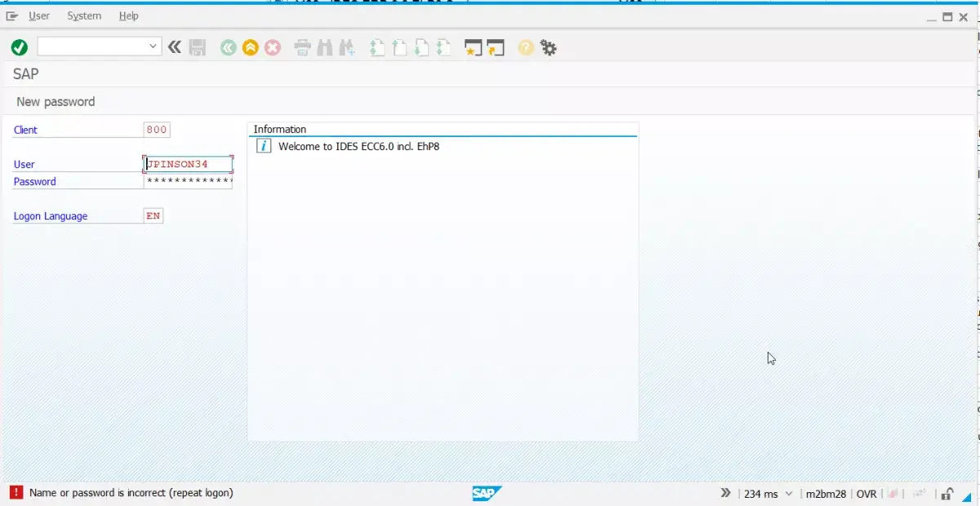
Task: Click the green Enter checkmark icon
Action: (20, 47)
